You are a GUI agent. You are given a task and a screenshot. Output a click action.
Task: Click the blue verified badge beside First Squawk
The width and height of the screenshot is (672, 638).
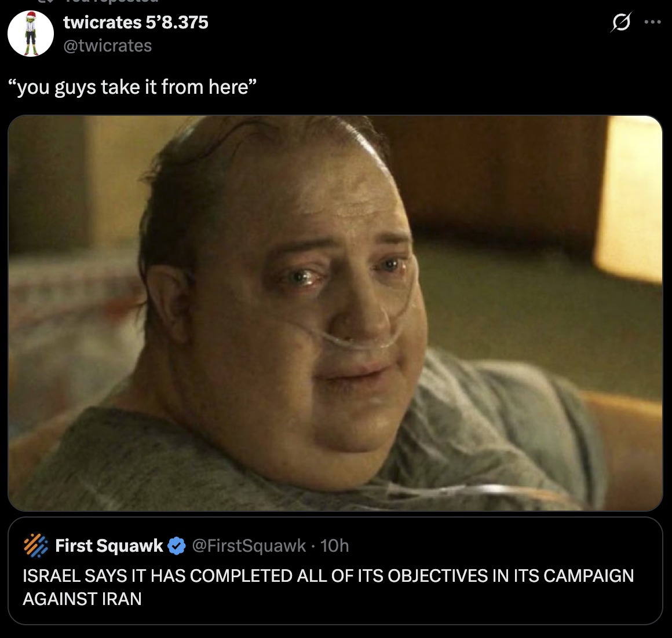pyautogui.click(x=177, y=546)
